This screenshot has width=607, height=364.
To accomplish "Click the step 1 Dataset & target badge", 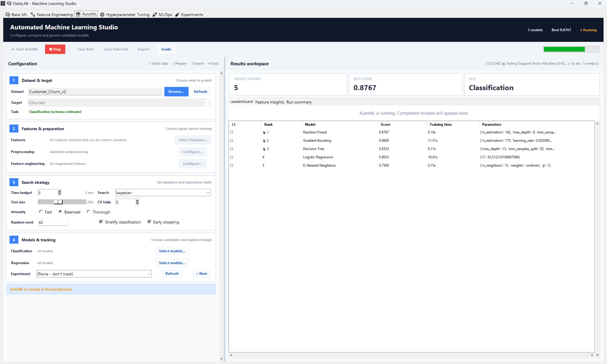I will 14,80.
